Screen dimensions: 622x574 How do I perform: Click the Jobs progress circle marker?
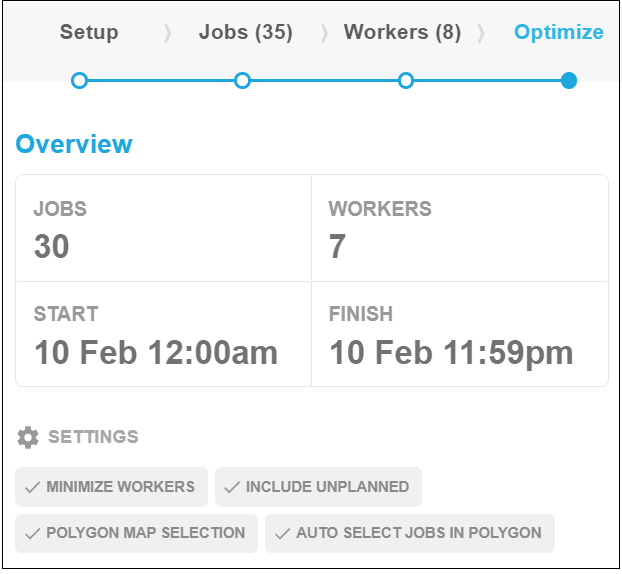click(242, 81)
